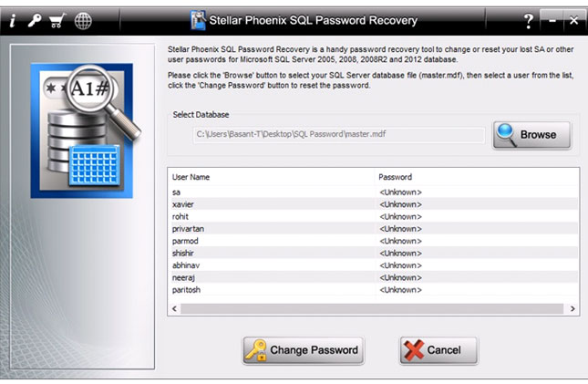Open the shopping cart purchase icon
Image resolution: width=588 pixels, height=384 pixels.
coord(57,21)
